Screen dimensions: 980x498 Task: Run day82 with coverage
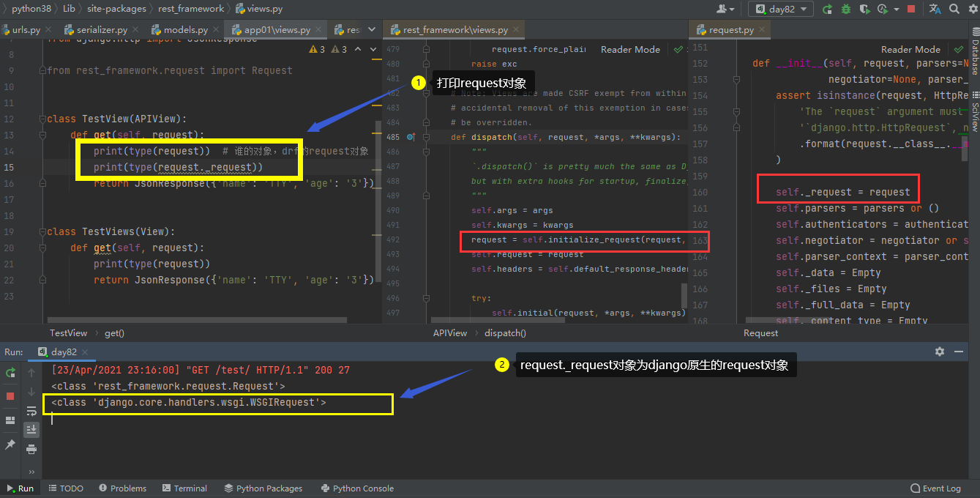tap(865, 9)
